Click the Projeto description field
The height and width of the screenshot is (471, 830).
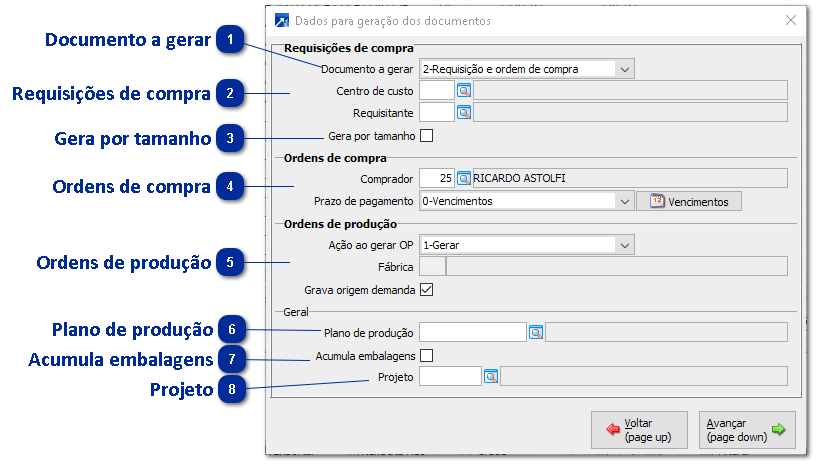(x=644, y=377)
